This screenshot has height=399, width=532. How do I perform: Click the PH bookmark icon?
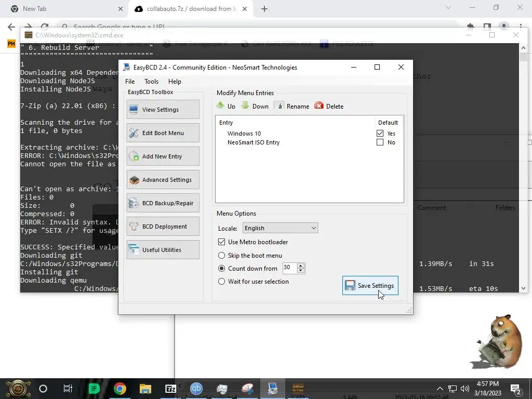11,44
